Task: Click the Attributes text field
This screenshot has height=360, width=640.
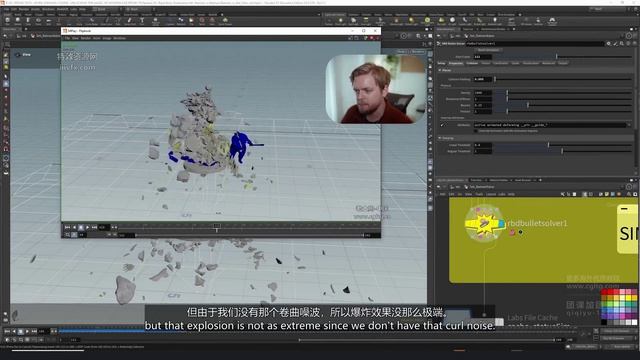Action: click(550, 125)
